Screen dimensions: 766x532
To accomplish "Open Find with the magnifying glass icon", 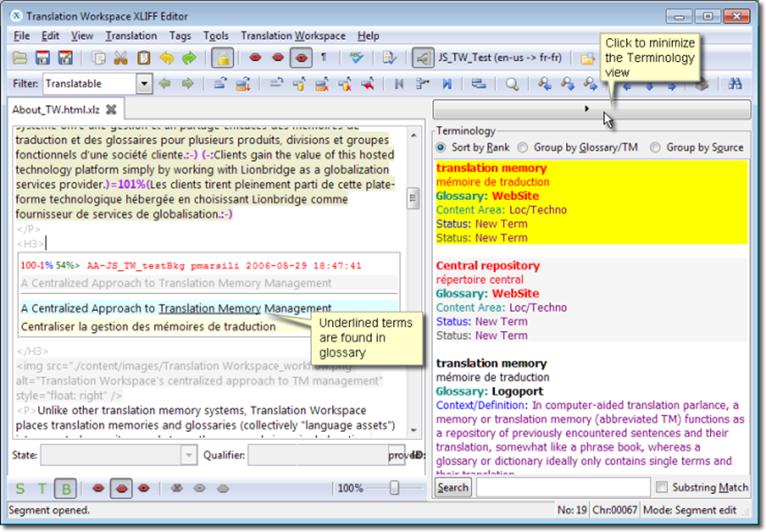I will 513,83.
